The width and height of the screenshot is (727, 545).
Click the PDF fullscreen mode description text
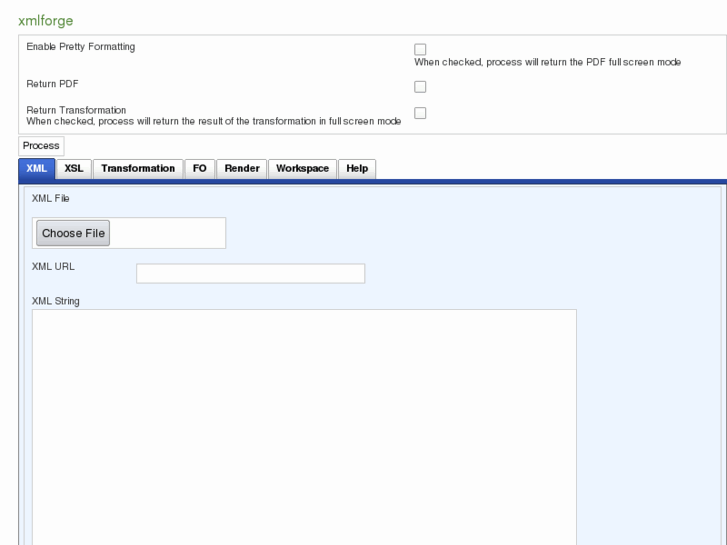point(548,62)
